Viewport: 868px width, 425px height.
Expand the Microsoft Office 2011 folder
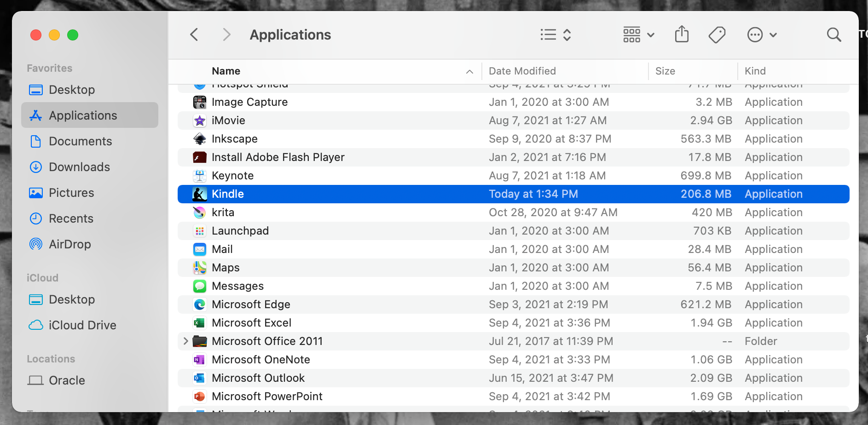(185, 341)
